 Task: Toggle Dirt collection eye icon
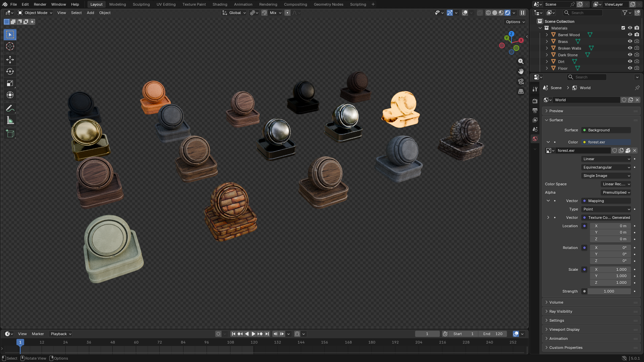pos(630,61)
